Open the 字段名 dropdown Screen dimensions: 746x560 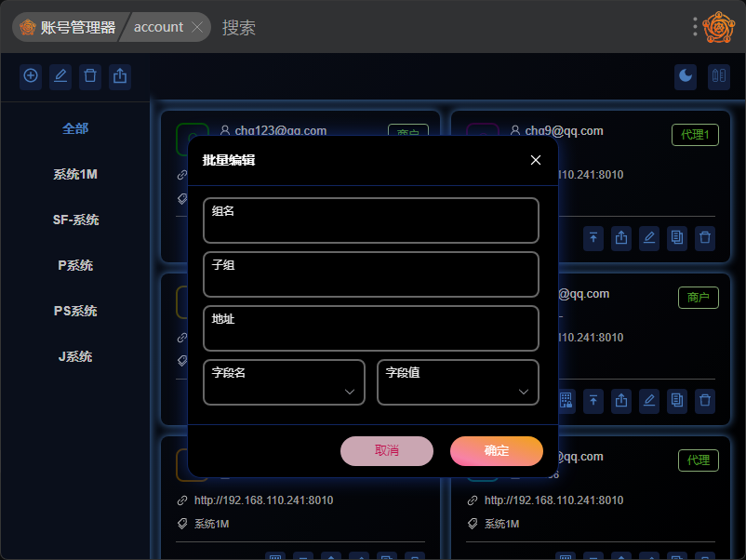pos(284,382)
